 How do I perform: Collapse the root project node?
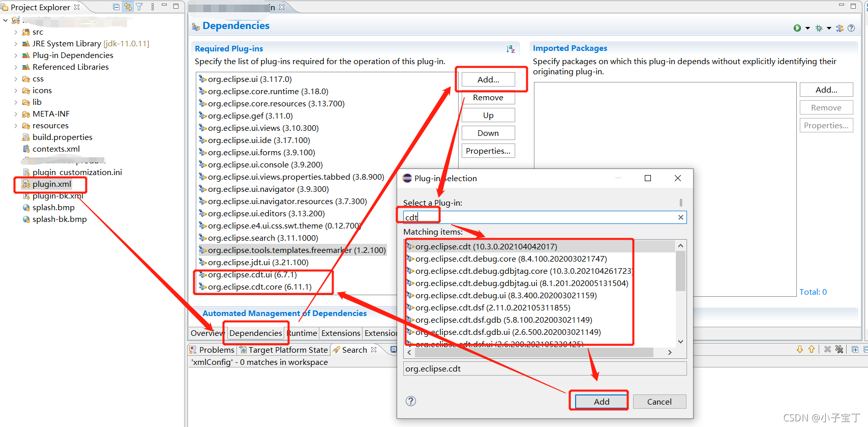(6, 20)
